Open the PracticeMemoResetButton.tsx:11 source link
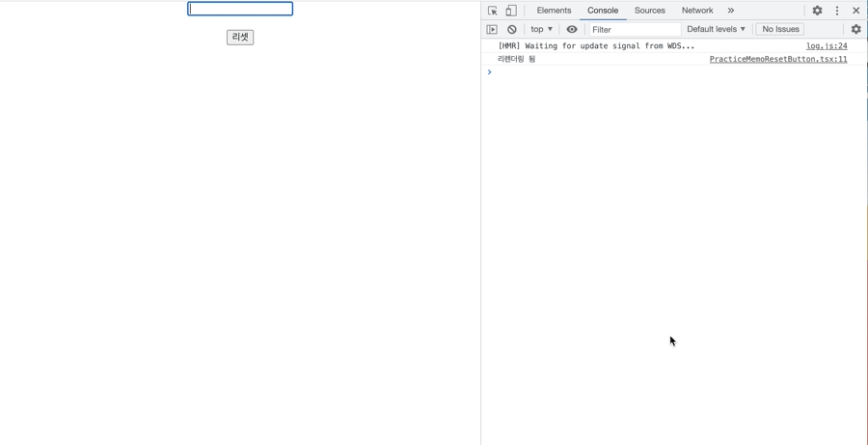Image resolution: width=868 pixels, height=445 pixels. click(x=778, y=59)
